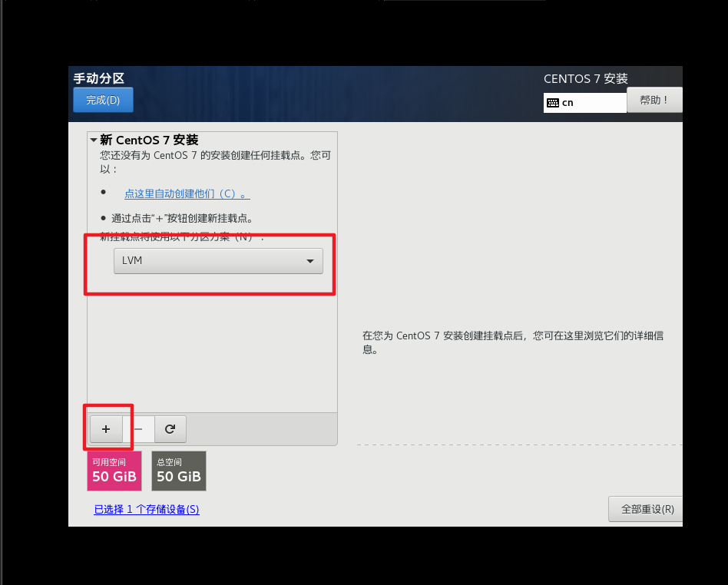Click the reload storage configuration icon
Viewport: 728px width, 585px height.
click(x=170, y=429)
